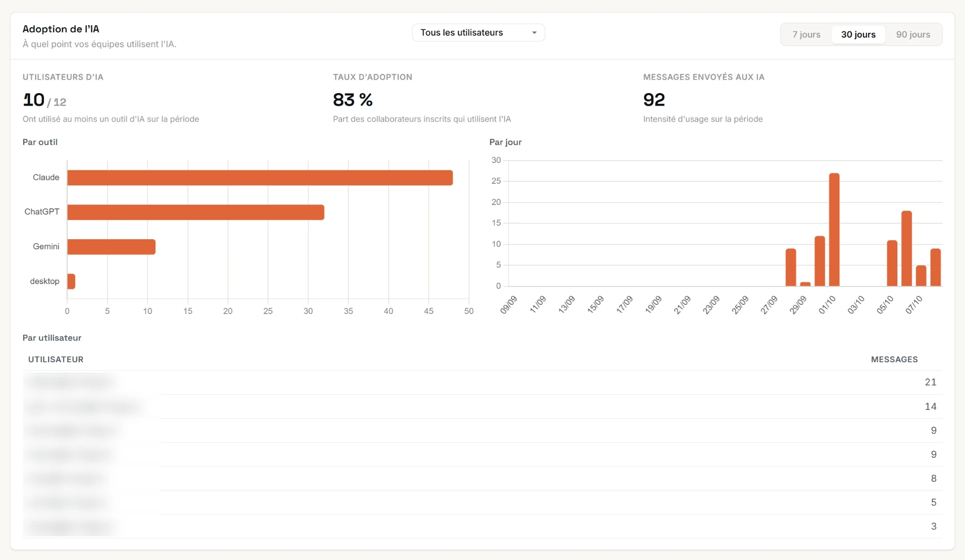965x560 pixels.
Task: Click the table cell showing 21 messages
Action: (x=930, y=382)
